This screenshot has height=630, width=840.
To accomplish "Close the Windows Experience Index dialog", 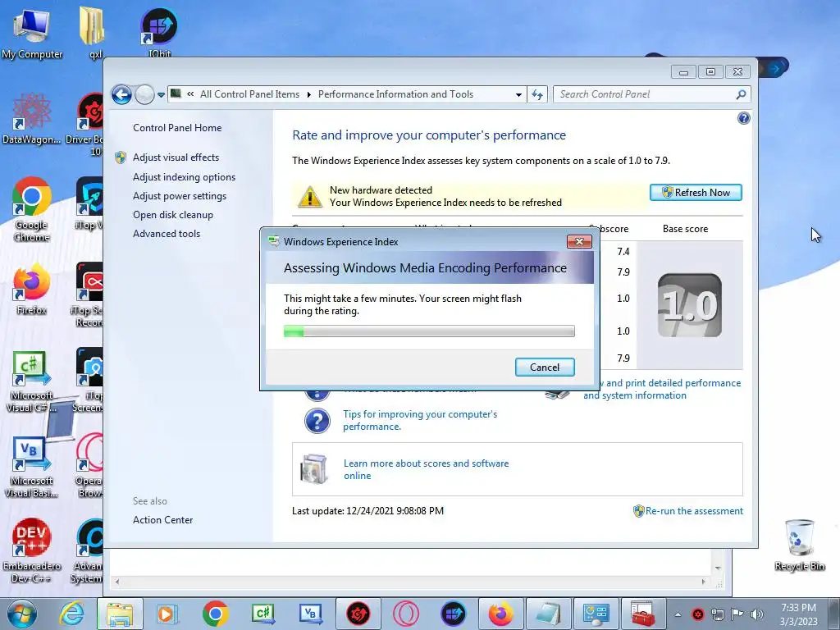I will pyautogui.click(x=579, y=242).
